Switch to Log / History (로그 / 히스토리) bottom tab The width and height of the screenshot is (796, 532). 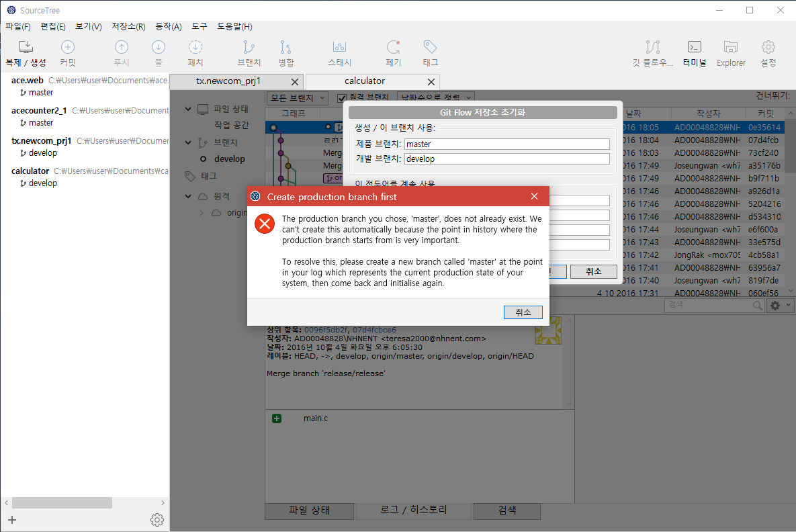coord(414,510)
